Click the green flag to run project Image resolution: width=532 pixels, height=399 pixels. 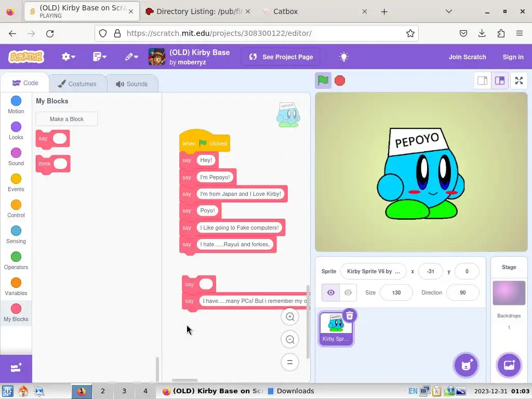[x=323, y=81]
